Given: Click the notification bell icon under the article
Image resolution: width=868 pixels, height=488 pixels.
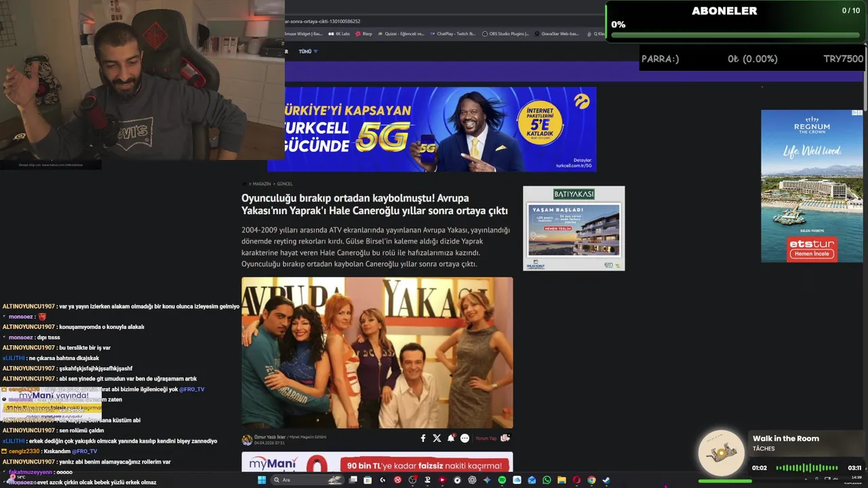Looking at the screenshot, I should [x=451, y=439].
